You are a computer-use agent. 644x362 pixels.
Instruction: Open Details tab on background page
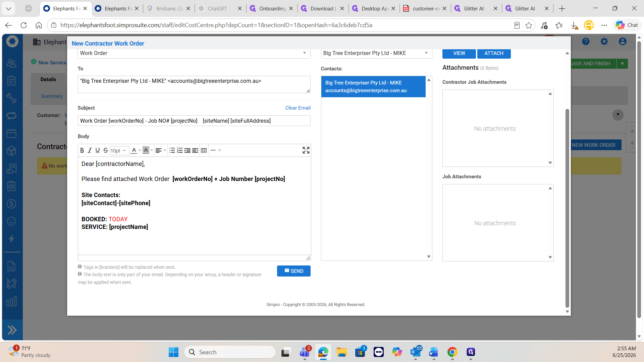(48, 79)
